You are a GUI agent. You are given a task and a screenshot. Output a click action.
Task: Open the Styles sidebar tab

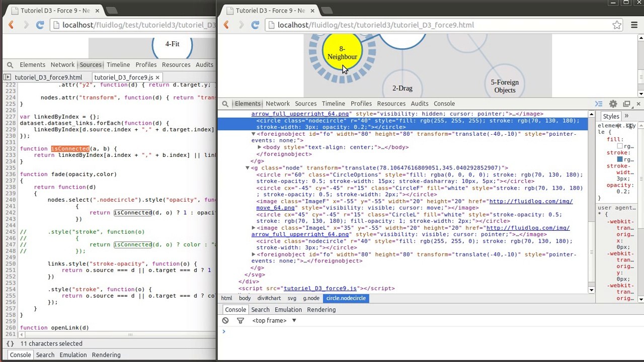tap(611, 116)
